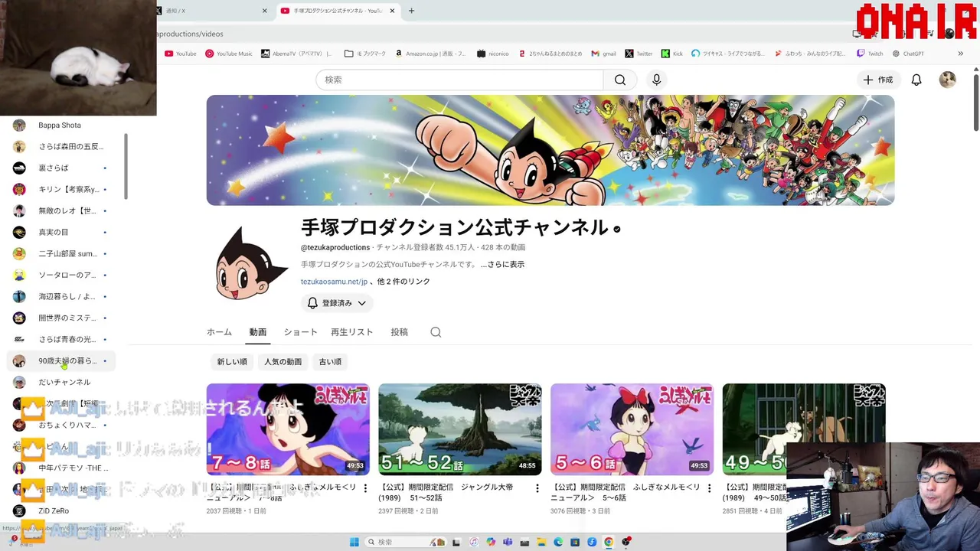This screenshot has height=551, width=980.
Task: Click 他 2 件のリンク
Action: pos(403,282)
